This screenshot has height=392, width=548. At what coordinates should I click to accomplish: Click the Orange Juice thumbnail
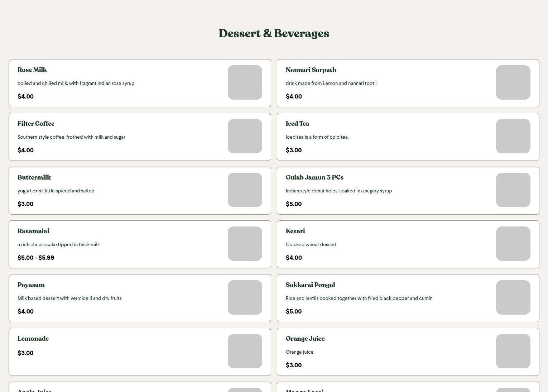coord(513,351)
